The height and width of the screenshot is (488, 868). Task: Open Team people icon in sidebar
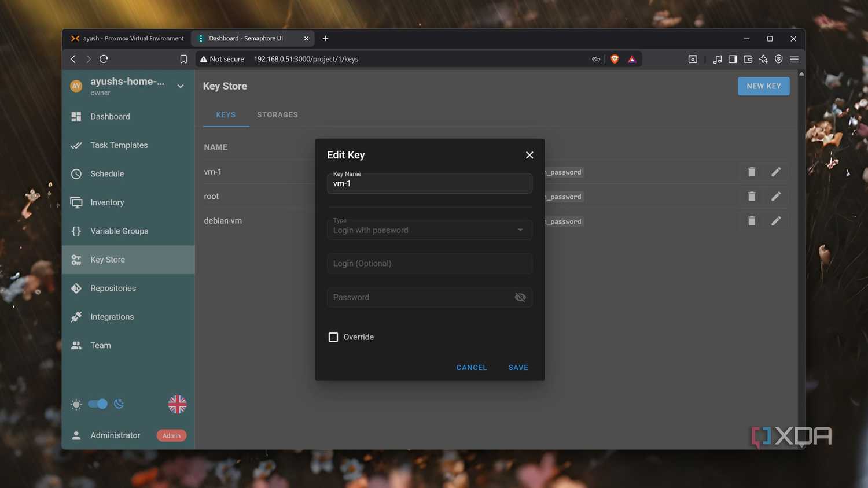click(76, 346)
